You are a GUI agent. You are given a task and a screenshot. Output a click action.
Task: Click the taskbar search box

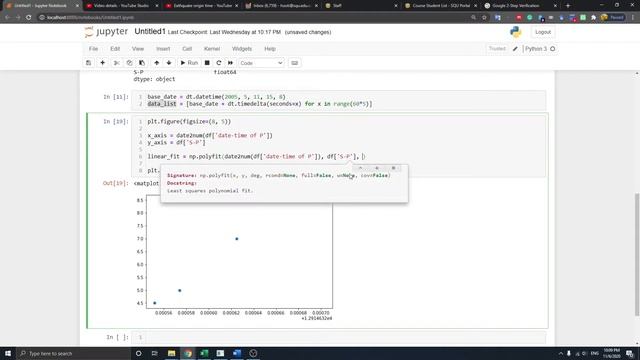coord(73,353)
